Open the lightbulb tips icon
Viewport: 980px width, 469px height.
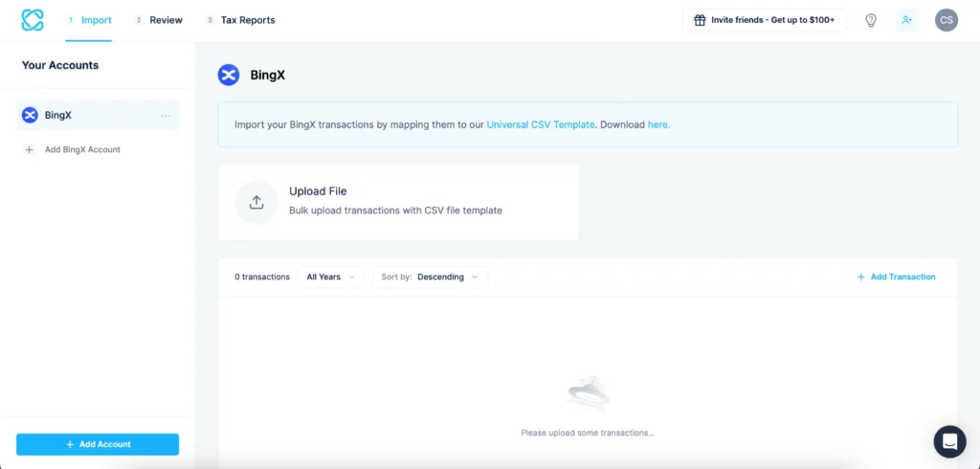pos(871,20)
